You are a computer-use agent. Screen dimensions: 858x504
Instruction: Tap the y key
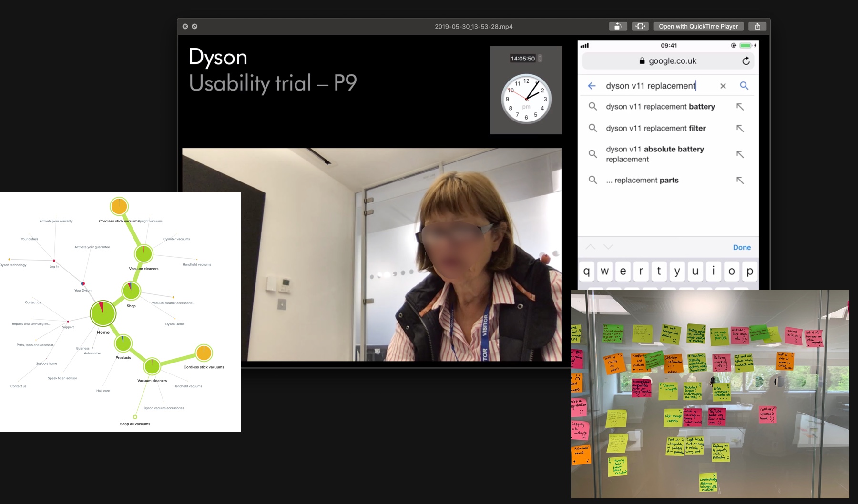pos(677,272)
